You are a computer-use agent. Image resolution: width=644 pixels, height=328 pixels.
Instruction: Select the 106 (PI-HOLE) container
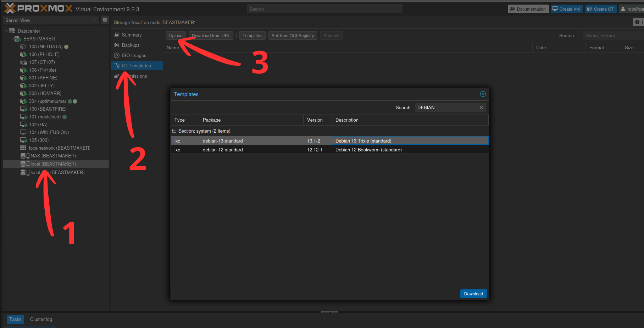click(x=44, y=54)
